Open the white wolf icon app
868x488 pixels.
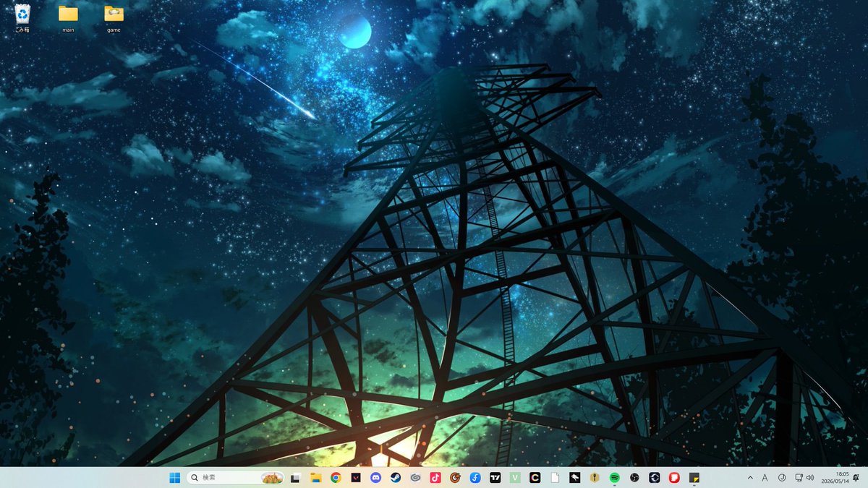[x=574, y=478]
